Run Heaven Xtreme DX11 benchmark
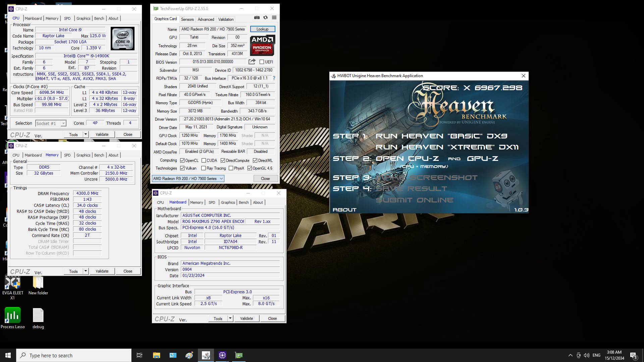 click(x=447, y=147)
